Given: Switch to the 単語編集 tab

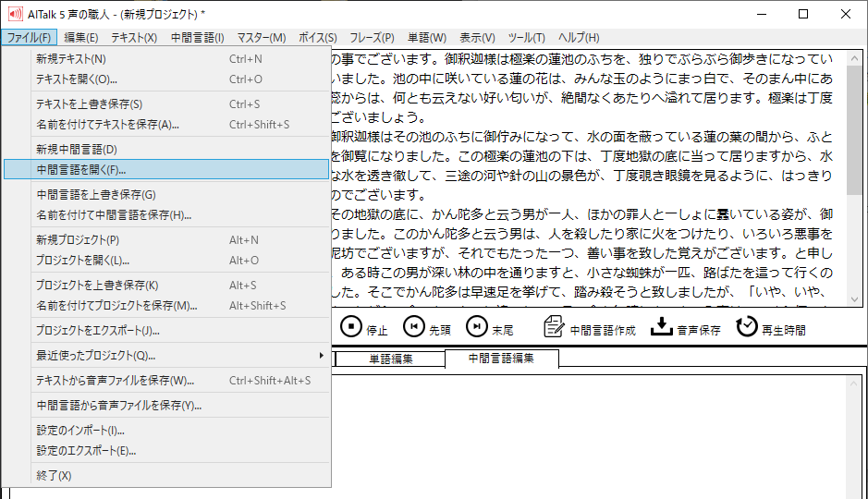Looking at the screenshot, I should coord(391,359).
